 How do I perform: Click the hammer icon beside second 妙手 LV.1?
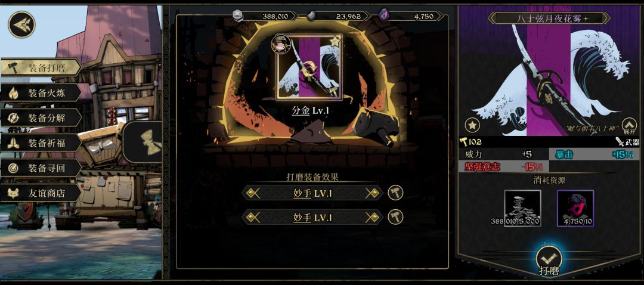pos(395,217)
